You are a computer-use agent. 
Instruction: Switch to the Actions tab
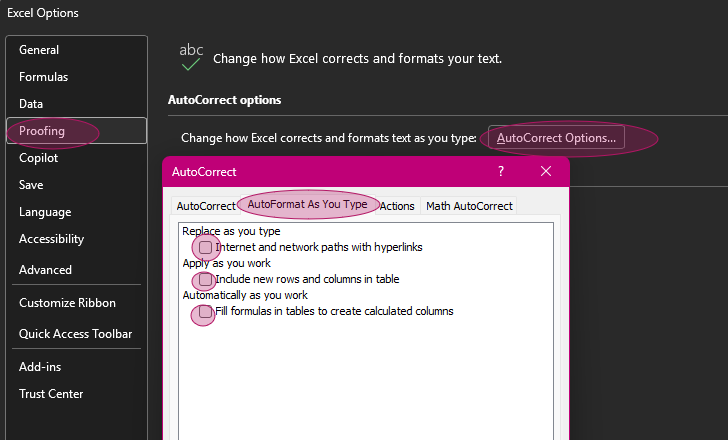(397, 206)
